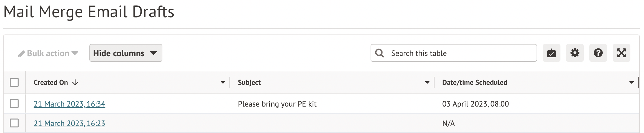Open the Created On column menu arrow
The height and width of the screenshot is (133, 644).
pyautogui.click(x=223, y=83)
